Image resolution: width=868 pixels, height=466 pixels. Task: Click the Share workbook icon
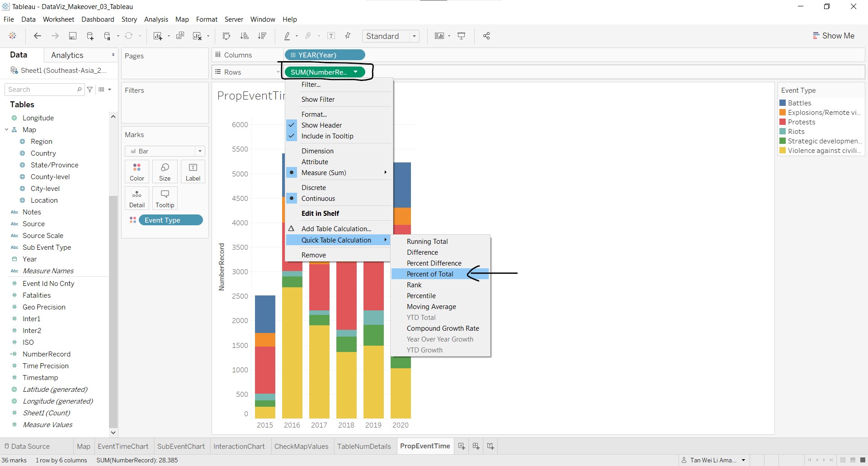click(486, 36)
